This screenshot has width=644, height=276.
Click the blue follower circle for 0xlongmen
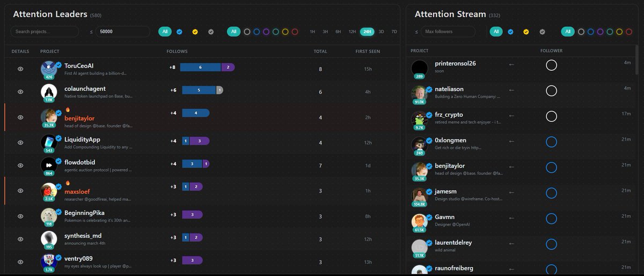point(551,142)
